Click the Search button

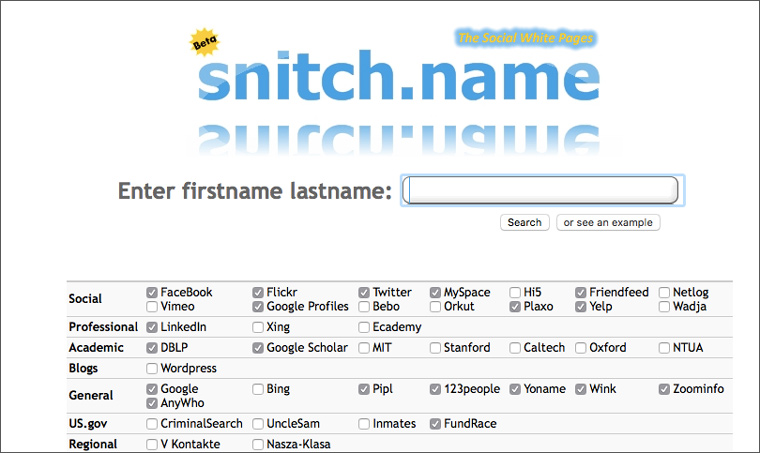click(524, 222)
